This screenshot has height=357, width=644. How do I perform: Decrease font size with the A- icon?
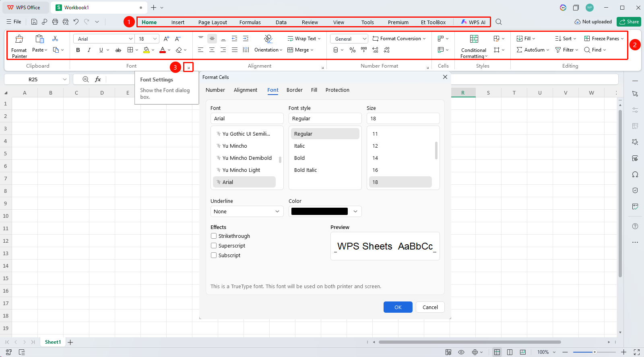click(178, 39)
